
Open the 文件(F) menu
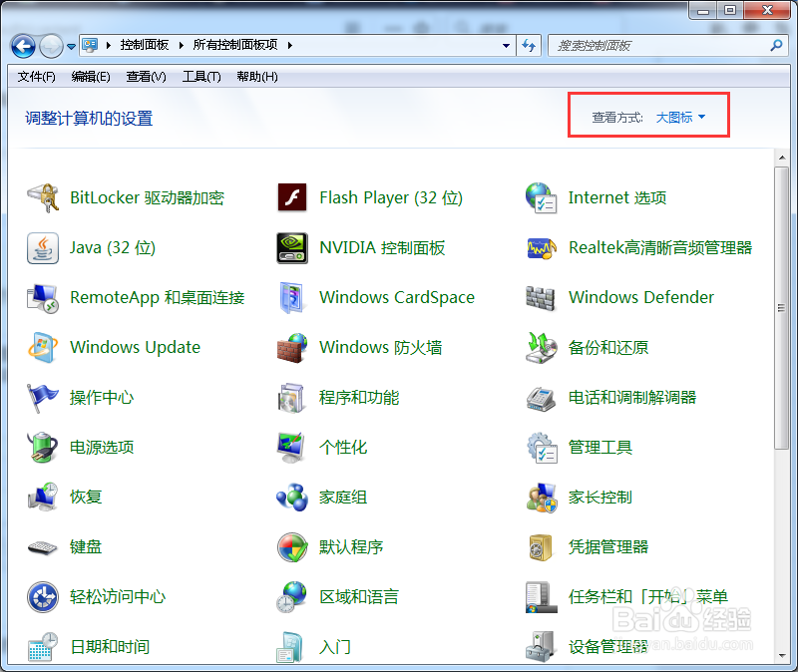click(x=37, y=77)
